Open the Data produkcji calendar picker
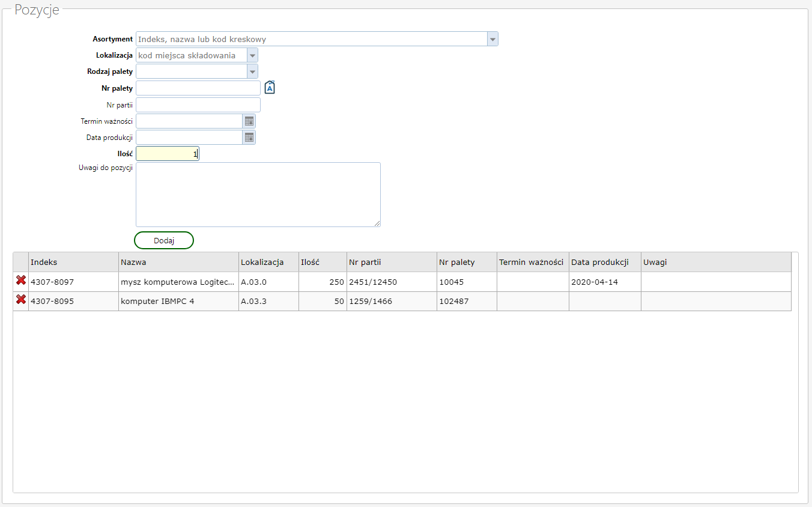Viewport: 812px width, 507px height. pyautogui.click(x=249, y=138)
